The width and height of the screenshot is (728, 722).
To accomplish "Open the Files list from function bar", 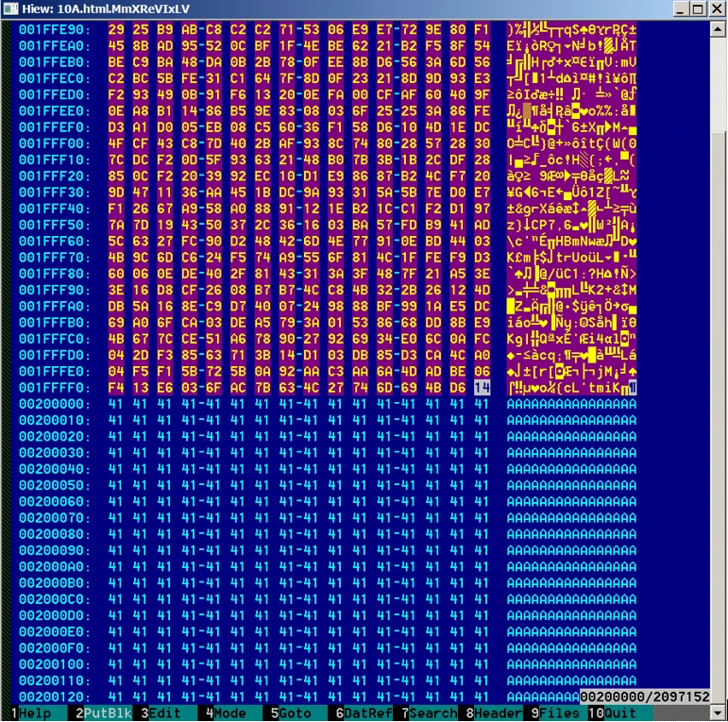I will (x=558, y=714).
